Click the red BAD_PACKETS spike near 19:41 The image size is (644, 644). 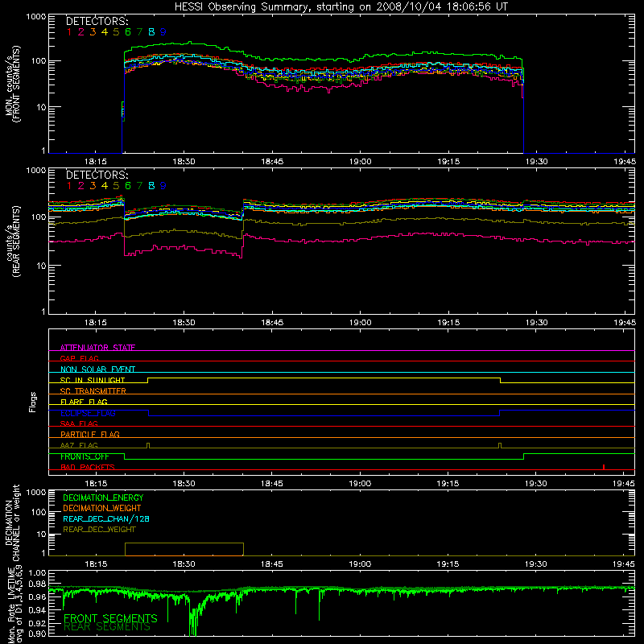coord(603,467)
